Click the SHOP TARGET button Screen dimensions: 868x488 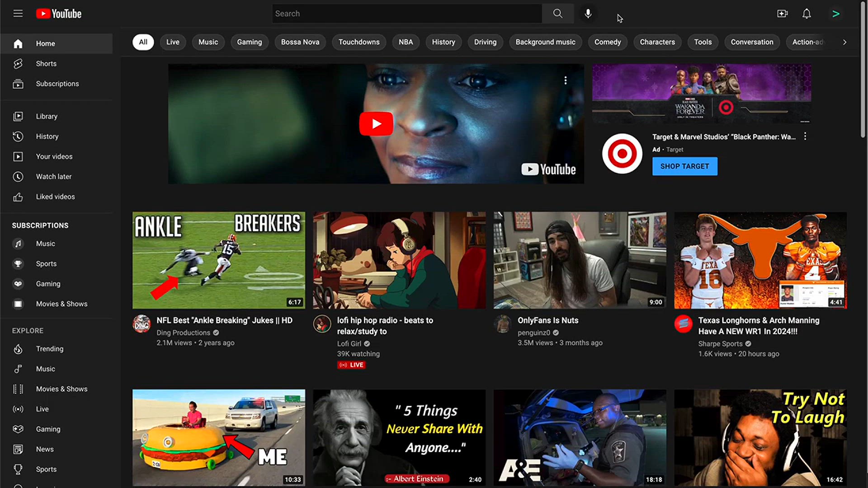[x=684, y=166]
